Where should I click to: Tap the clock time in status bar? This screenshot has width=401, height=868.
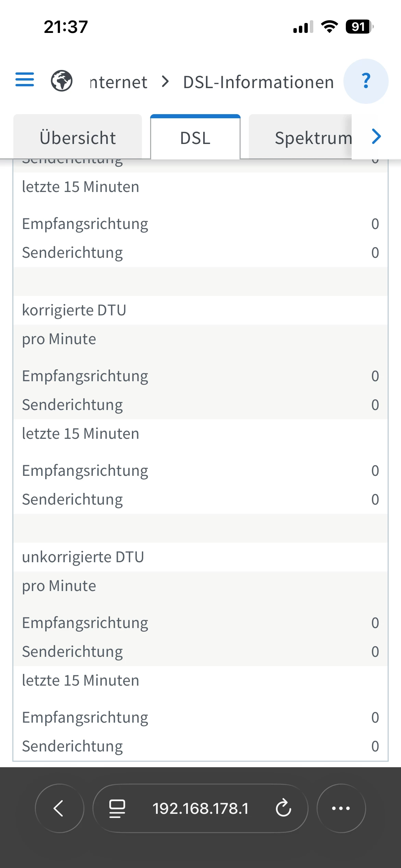coord(66,27)
